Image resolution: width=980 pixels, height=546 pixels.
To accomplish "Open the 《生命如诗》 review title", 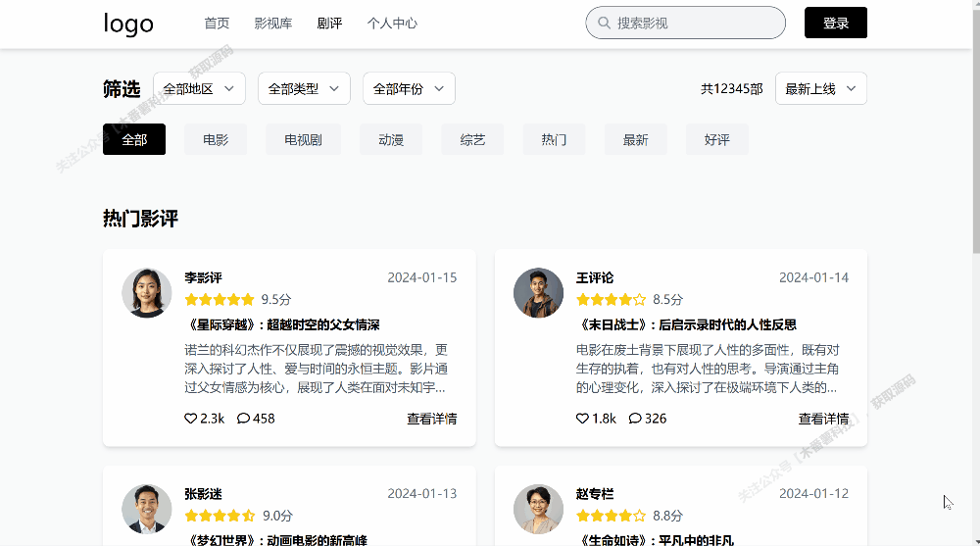I will click(655, 540).
